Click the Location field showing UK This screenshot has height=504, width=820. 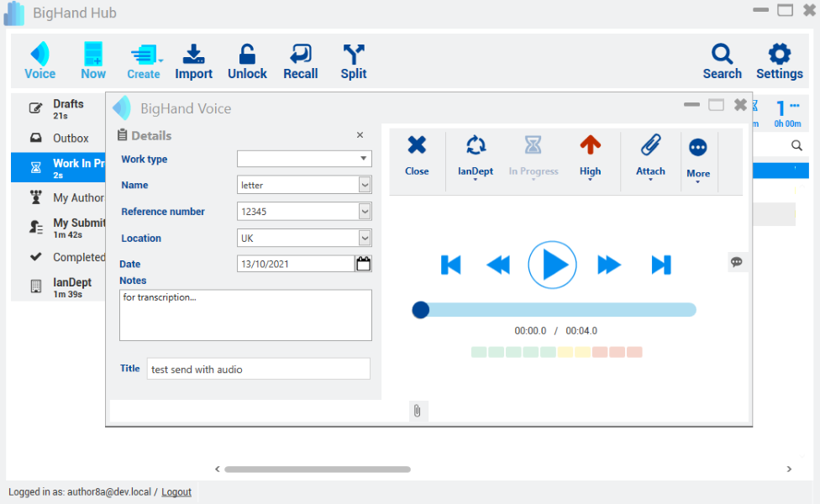(297, 238)
